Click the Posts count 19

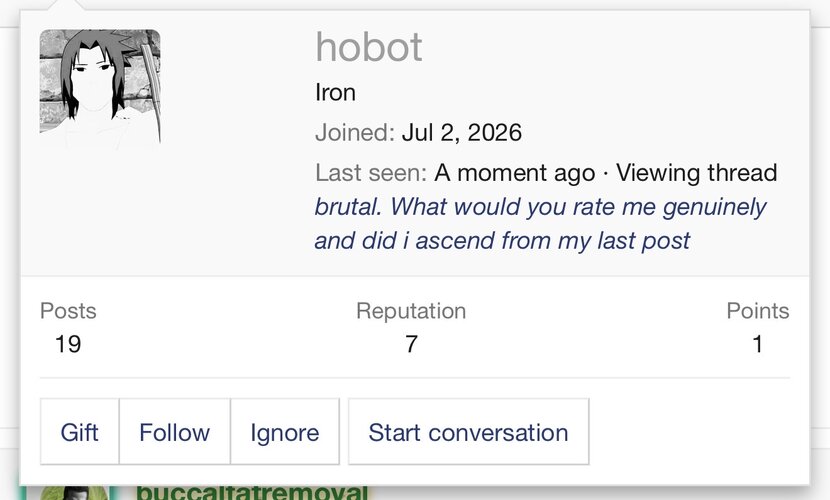(x=68, y=344)
